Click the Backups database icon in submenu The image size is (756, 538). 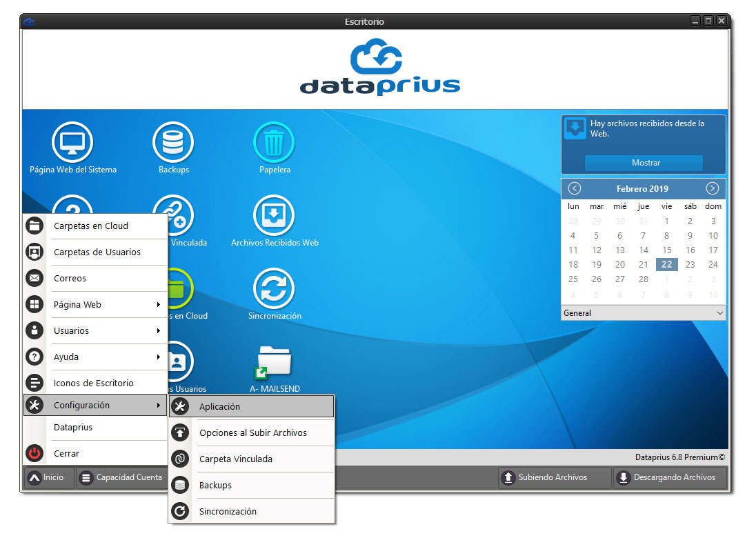[x=180, y=485]
